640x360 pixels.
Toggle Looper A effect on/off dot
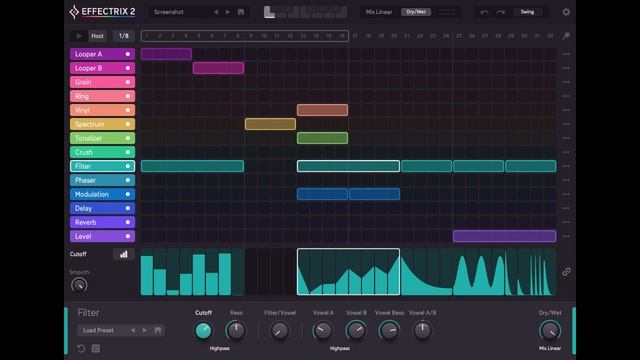(128, 54)
